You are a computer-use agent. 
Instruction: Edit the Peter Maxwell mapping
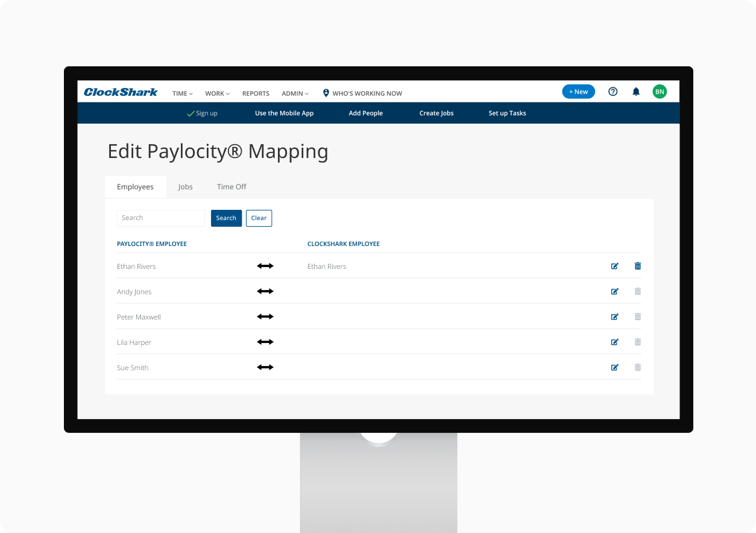click(615, 317)
